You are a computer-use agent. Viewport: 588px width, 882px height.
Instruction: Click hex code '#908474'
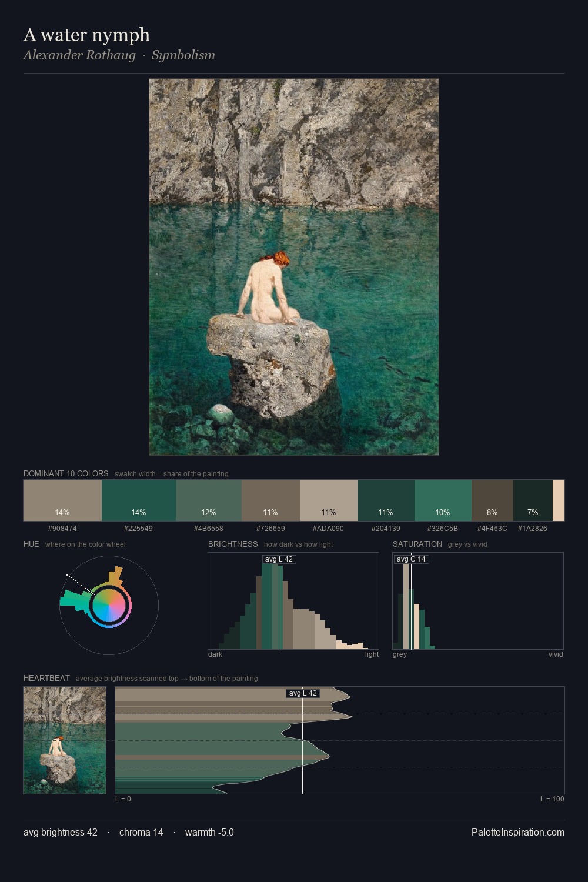62,529
